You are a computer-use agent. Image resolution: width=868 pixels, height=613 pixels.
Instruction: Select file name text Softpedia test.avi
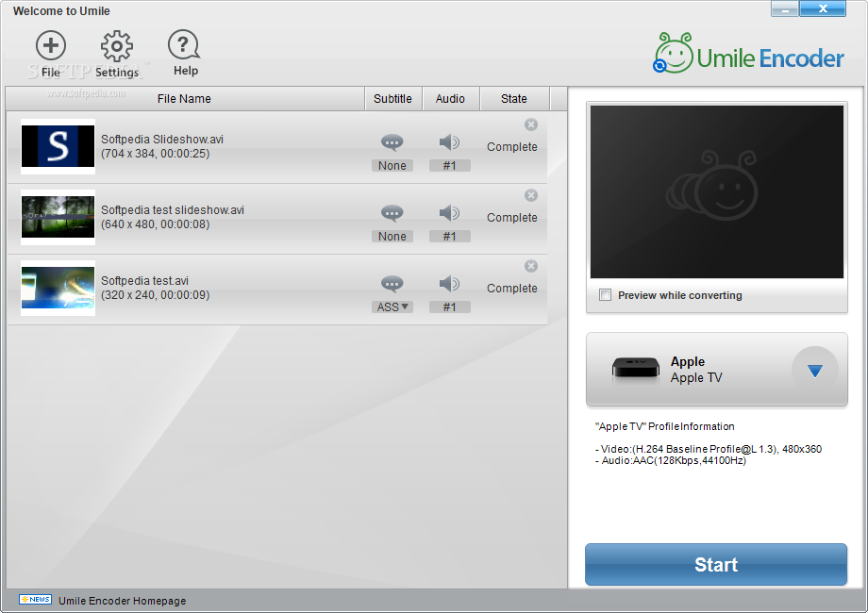pyautogui.click(x=144, y=281)
